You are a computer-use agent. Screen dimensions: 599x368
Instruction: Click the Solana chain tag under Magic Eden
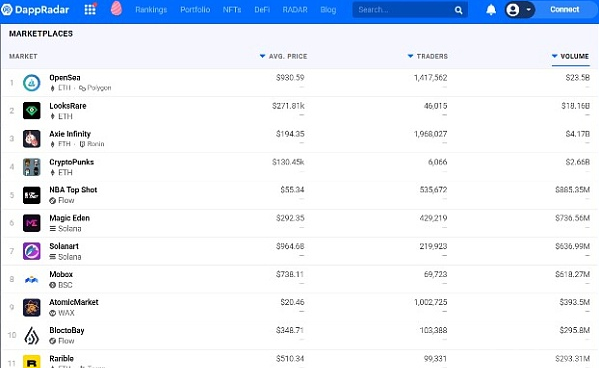click(x=65, y=229)
